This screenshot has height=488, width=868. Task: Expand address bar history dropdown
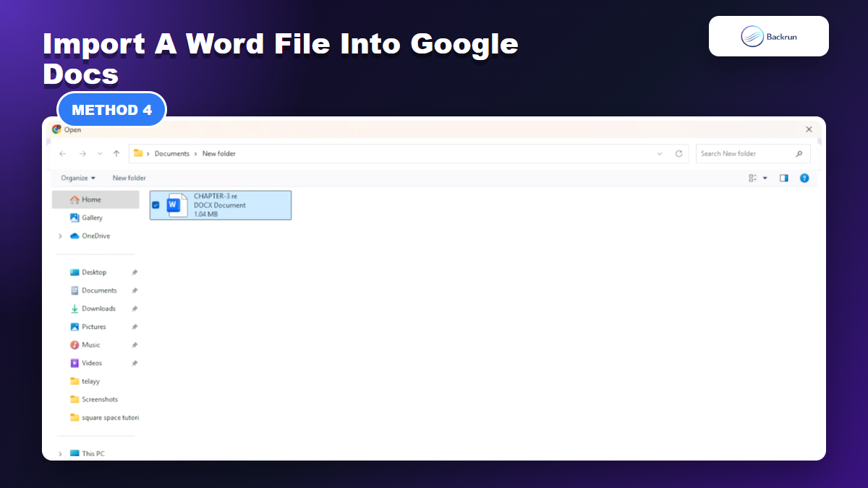660,154
